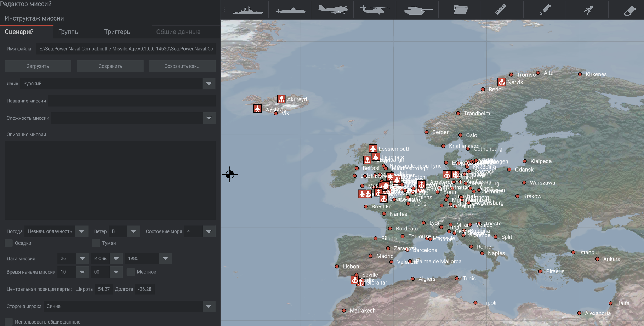This screenshot has height=326, width=644.
Task: Click the Alexandria city marker
Action: 579,313
